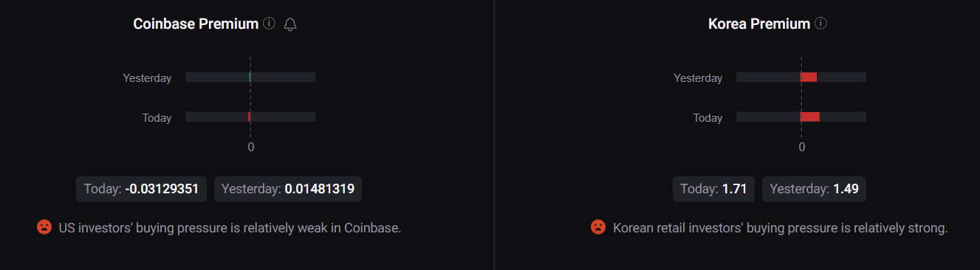Click the sad face icon beside Coinbase message
Screen dimensions: 980x270
[44, 227]
